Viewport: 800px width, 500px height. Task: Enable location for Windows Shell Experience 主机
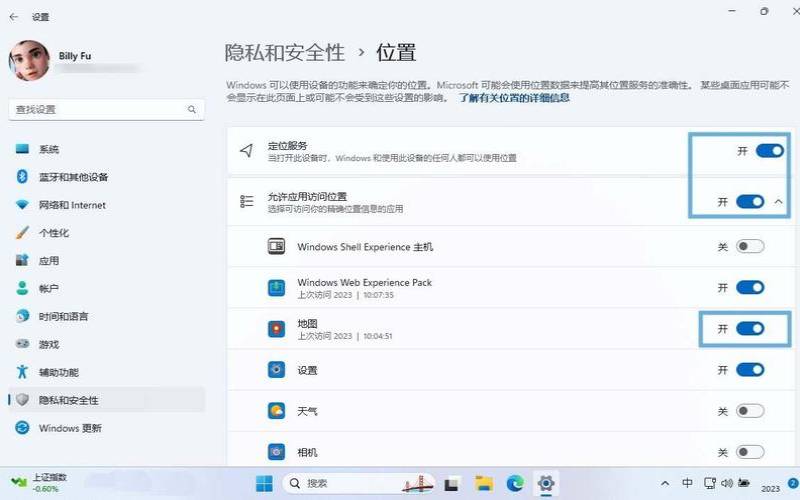click(750, 246)
